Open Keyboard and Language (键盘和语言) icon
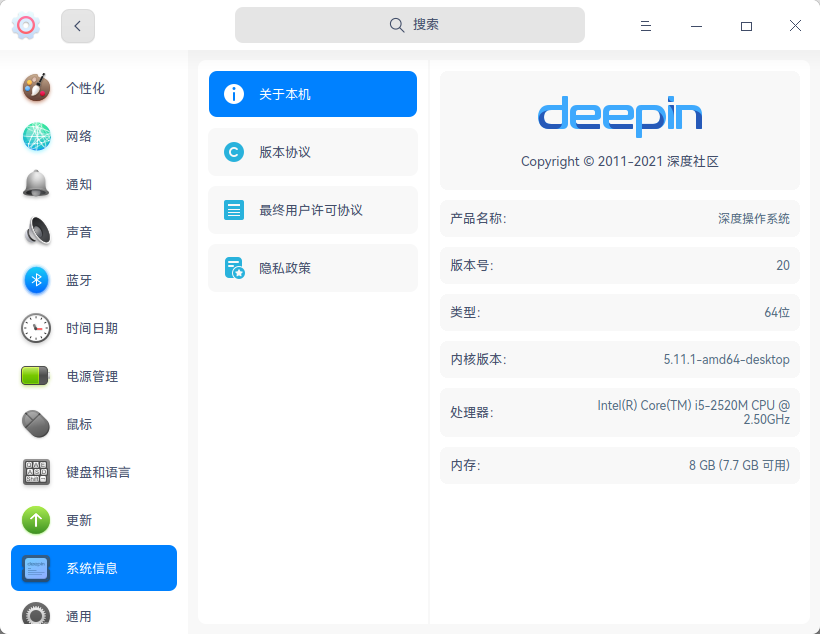The height and width of the screenshot is (634, 820). coord(36,472)
